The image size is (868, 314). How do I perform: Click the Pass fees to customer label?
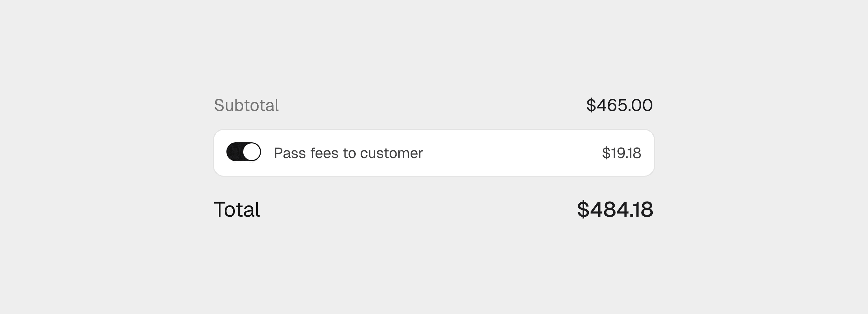coord(348,152)
